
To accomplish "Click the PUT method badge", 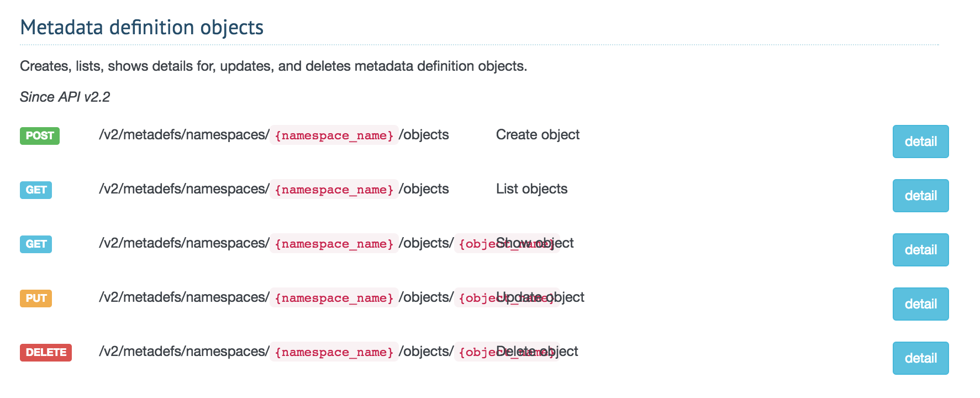I will tap(36, 298).
